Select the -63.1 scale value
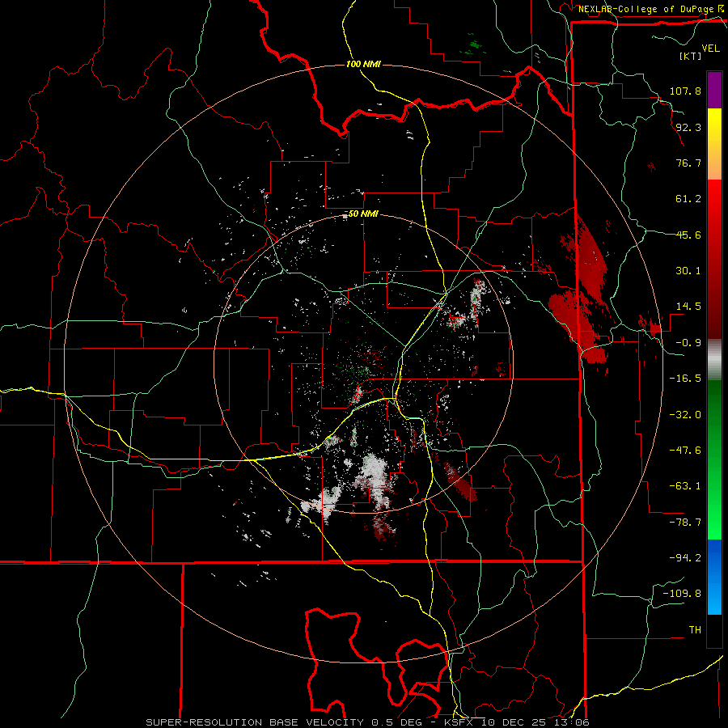Viewport: 728px width, 728px height. [685, 486]
